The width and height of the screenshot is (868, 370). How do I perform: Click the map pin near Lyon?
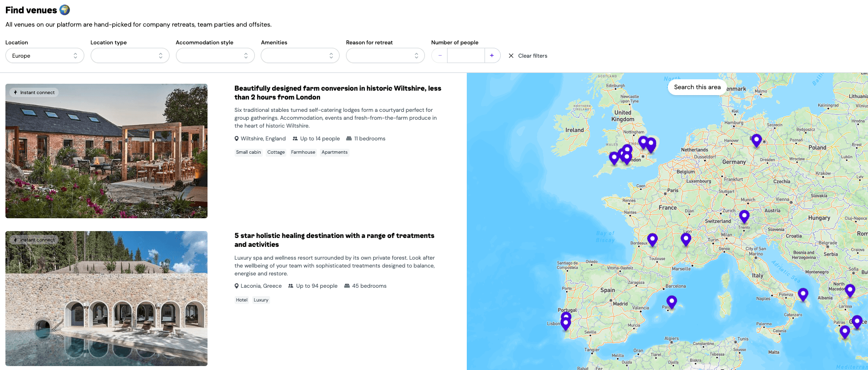coord(686,239)
